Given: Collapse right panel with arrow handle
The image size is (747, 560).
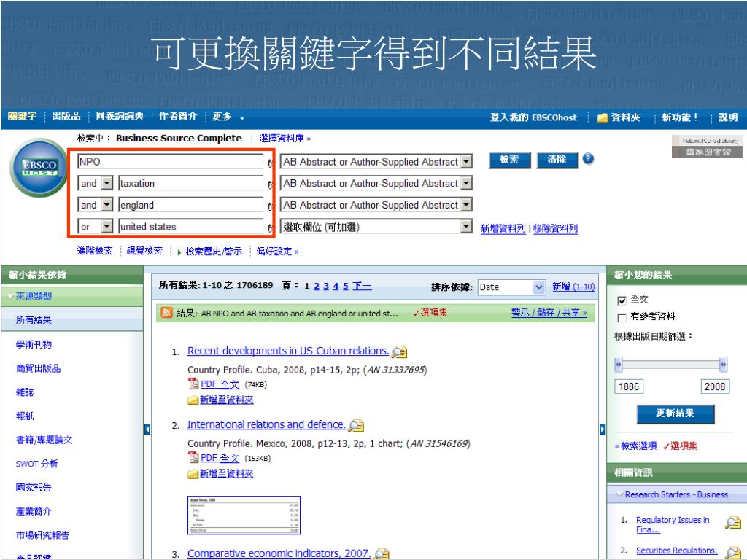Looking at the screenshot, I should pyautogui.click(x=602, y=429).
